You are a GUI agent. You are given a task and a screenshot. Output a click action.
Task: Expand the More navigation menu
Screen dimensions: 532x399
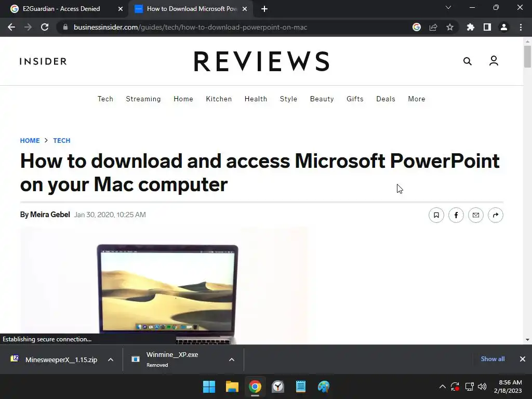(416, 99)
